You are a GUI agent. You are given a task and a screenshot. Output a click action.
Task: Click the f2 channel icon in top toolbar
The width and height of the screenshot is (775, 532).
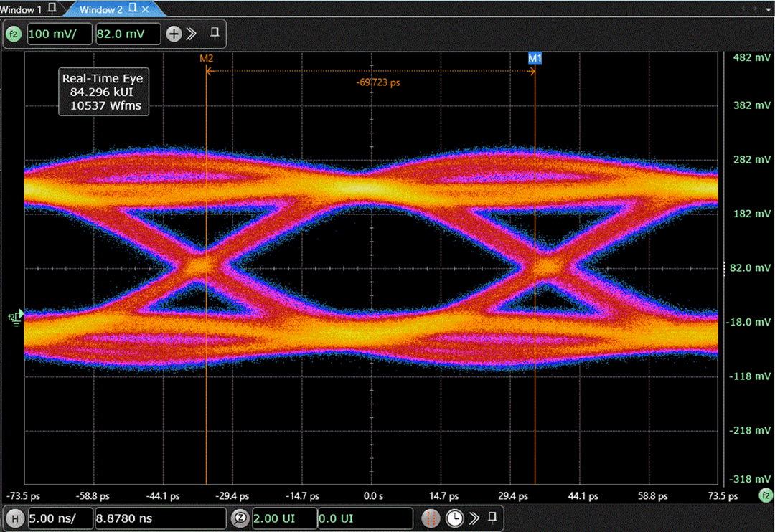click(x=14, y=34)
